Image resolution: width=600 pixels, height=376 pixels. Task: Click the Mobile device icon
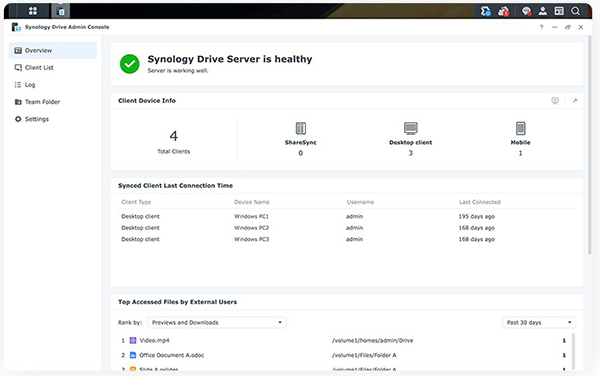[x=520, y=128]
